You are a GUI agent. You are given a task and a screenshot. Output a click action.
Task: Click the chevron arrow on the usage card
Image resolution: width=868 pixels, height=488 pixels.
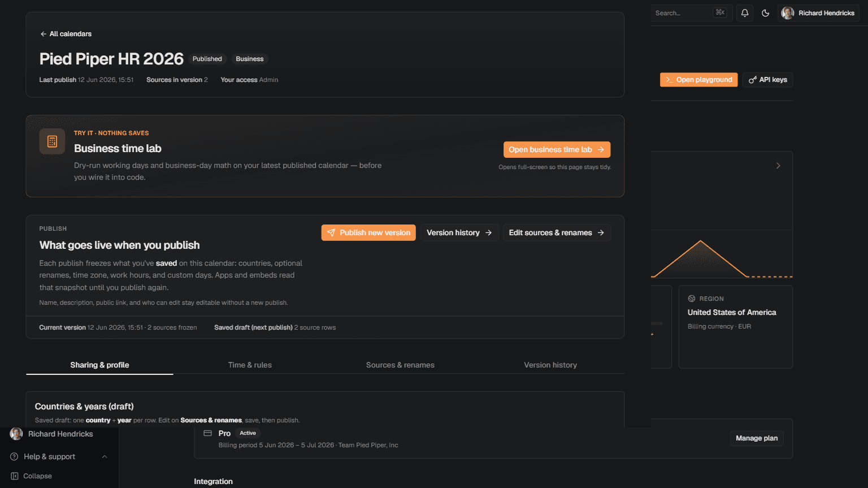pyautogui.click(x=778, y=166)
